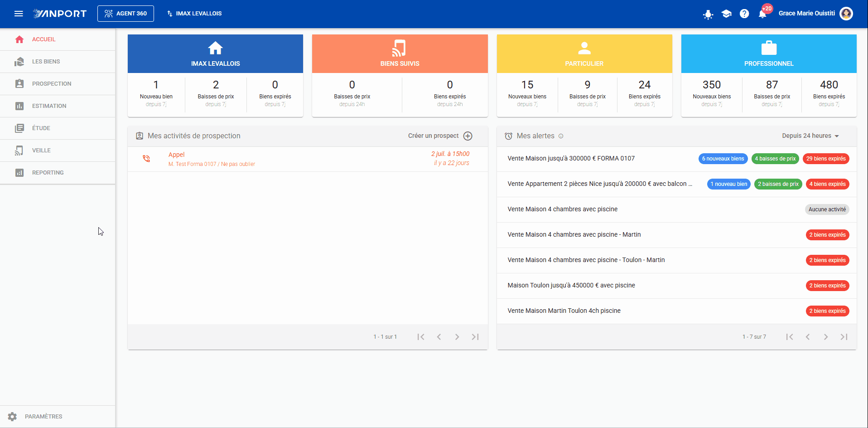Viewport: 868px width, 428px height.
Task: Open the Depuis 24 heures dropdown
Action: click(810, 136)
